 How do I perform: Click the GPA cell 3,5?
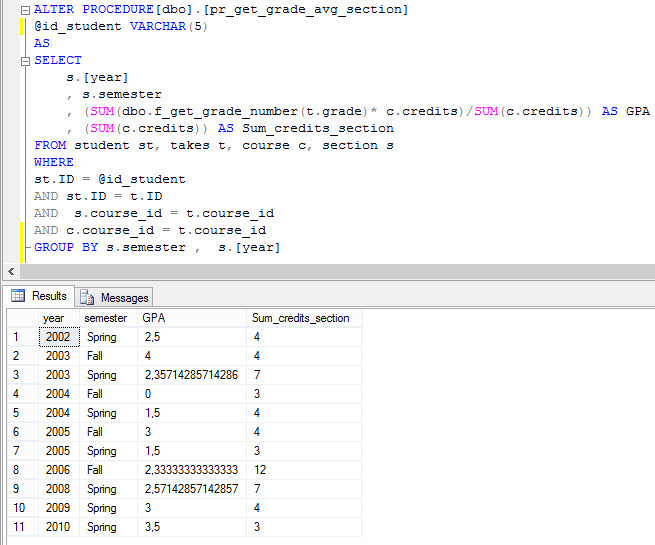pos(192,527)
